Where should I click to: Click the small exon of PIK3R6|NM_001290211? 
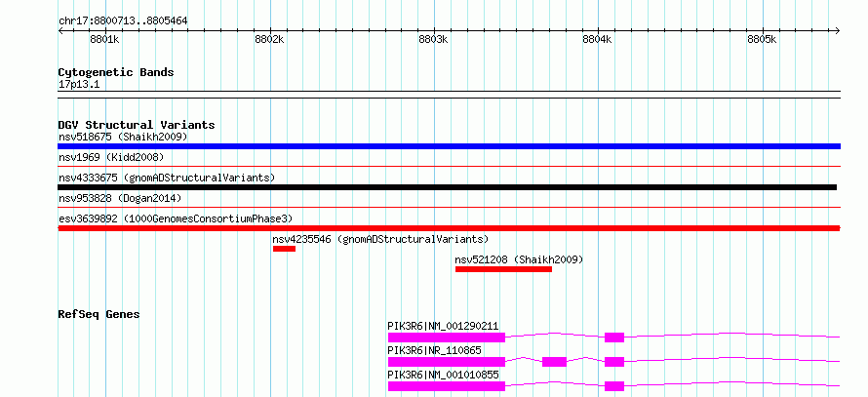pos(613,337)
